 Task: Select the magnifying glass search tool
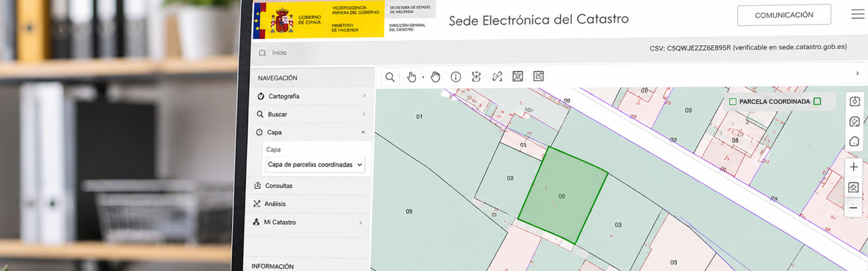390,77
